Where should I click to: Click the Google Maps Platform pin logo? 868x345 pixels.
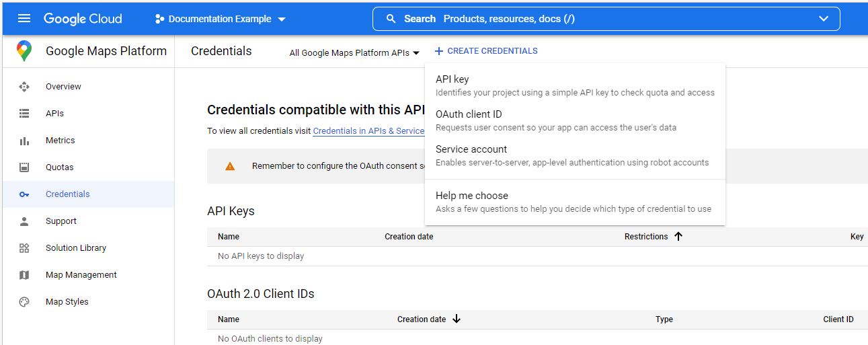24,51
